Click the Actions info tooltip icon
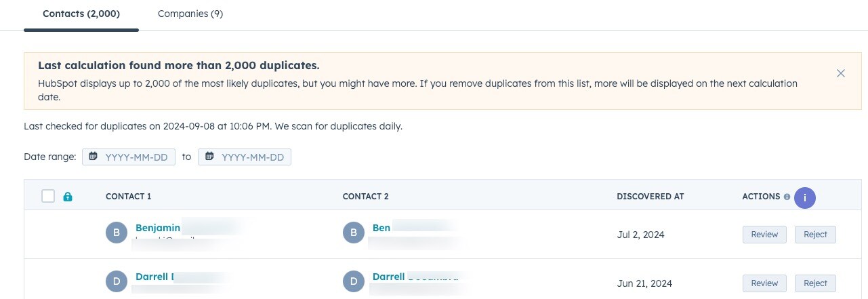The image size is (868, 299). (x=787, y=197)
